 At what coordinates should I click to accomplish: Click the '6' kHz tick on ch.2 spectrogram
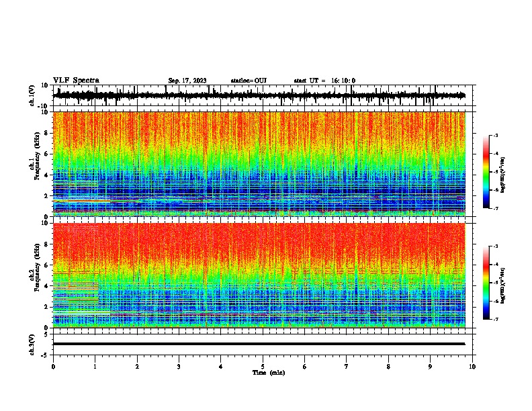46,265
